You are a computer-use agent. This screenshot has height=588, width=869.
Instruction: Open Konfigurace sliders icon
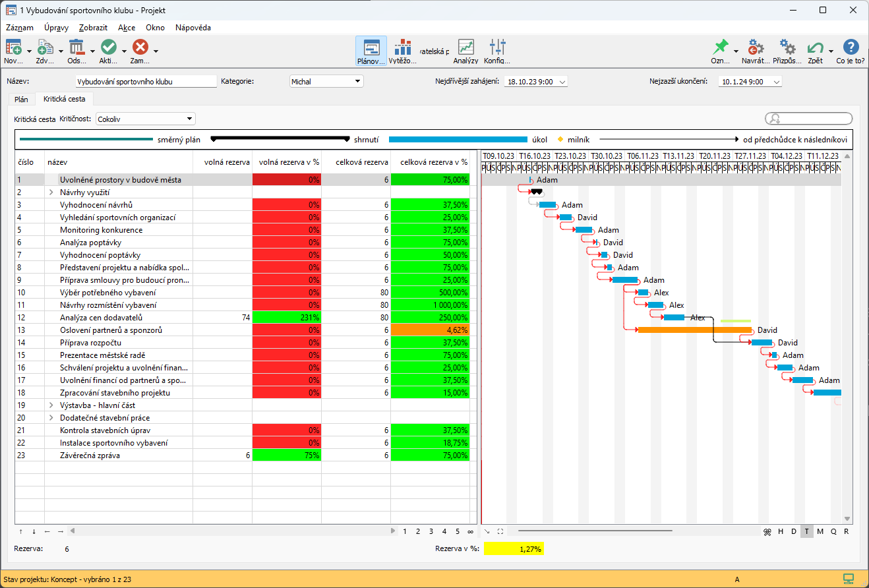pyautogui.click(x=498, y=48)
